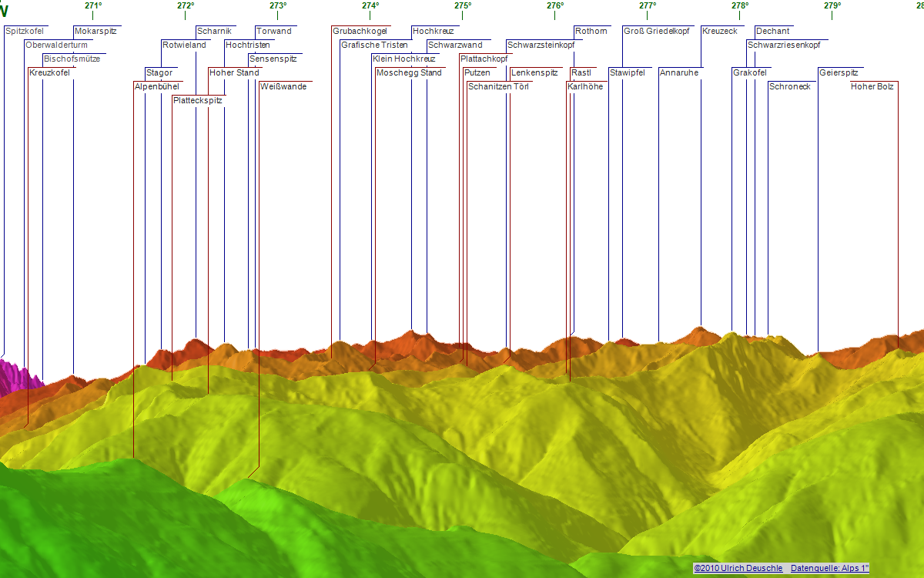Select the Schwarzriesenkopf label
Image resolution: width=924 pixels, height=578 pixels.
pos(784,45)
